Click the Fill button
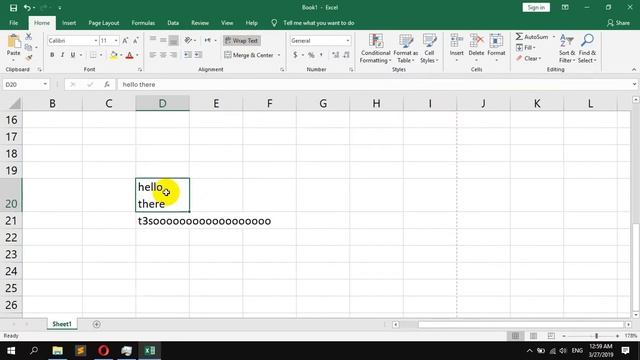The height and width of the screenshot is (360, 640). tap(526, 48)
